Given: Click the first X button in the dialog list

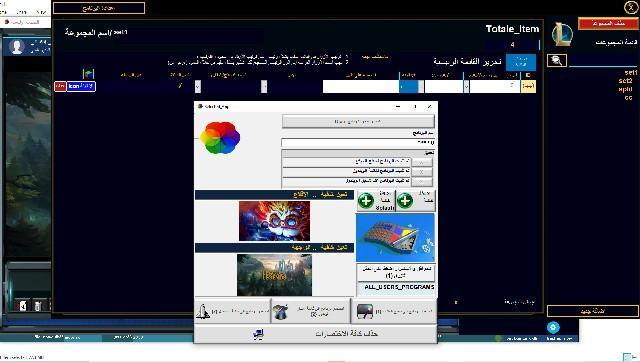Looking at the screenshot, I should click(x=422, y=162).
